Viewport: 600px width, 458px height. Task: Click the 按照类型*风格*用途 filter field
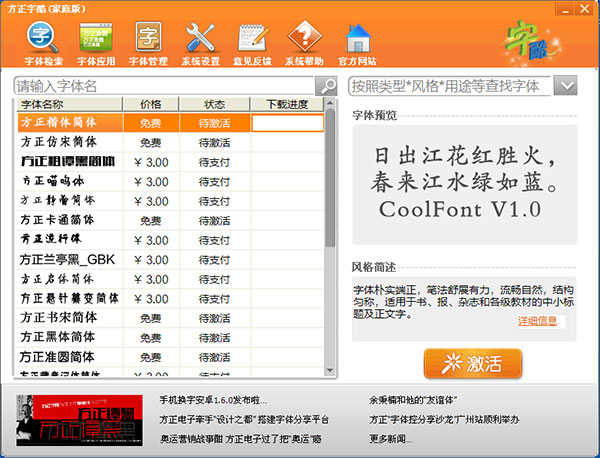(x=450, y=86)
